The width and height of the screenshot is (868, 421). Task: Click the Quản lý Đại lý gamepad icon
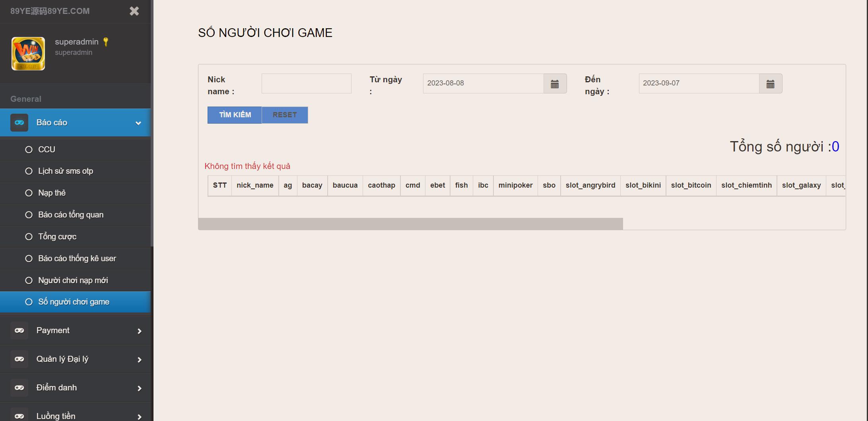(x=19, y=359)
